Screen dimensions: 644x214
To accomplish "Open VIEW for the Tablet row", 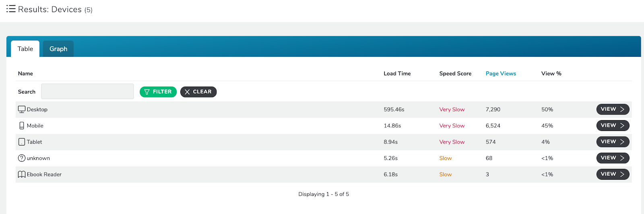I will [x=613, y=141].
